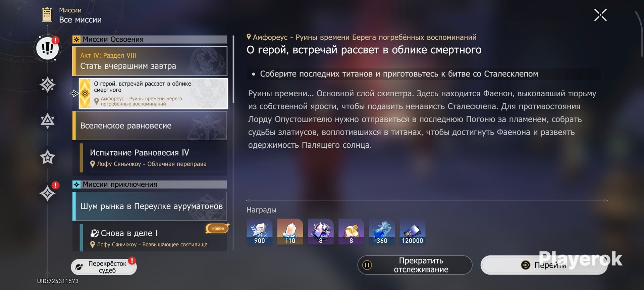The image size is (644, 290).
Task: Open the companion missions triangle tab
Action: (x=48, y=120)
